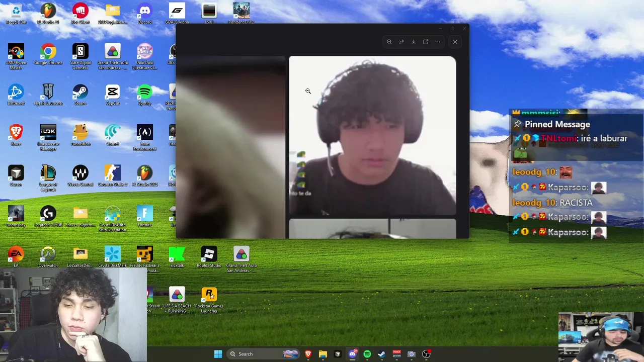Open TunnelBear desktop shortcut
The image size is (644, 362).
(80, 135)
